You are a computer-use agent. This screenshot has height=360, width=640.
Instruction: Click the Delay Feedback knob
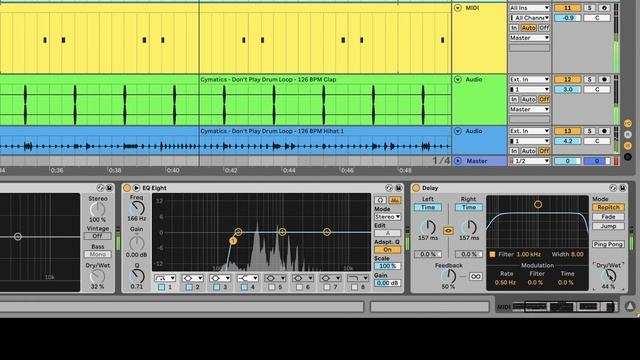tap(448, 276)
